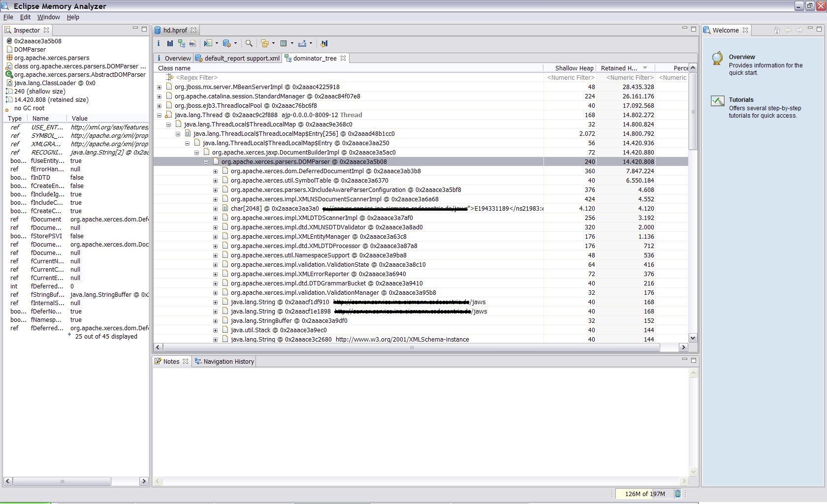Click the Welcome forward navigation arrow
This screenshot has width=827, height=504.
click(x=799, y=30)
